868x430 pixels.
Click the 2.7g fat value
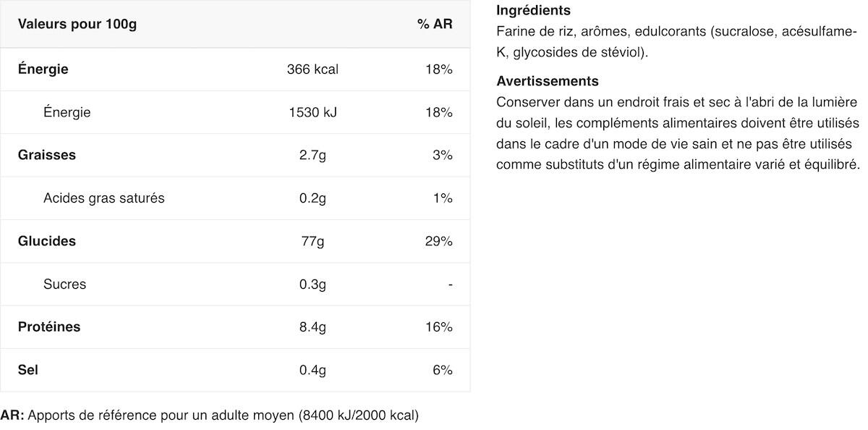(312, 155)
